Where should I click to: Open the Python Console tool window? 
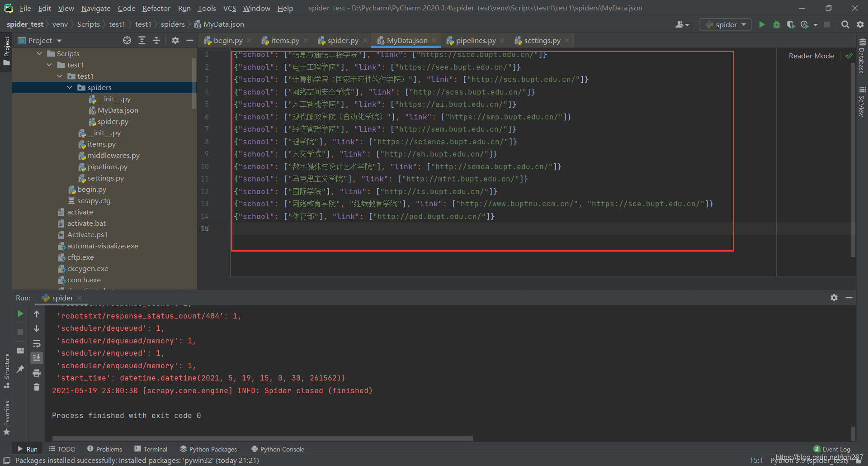point(278,449)
